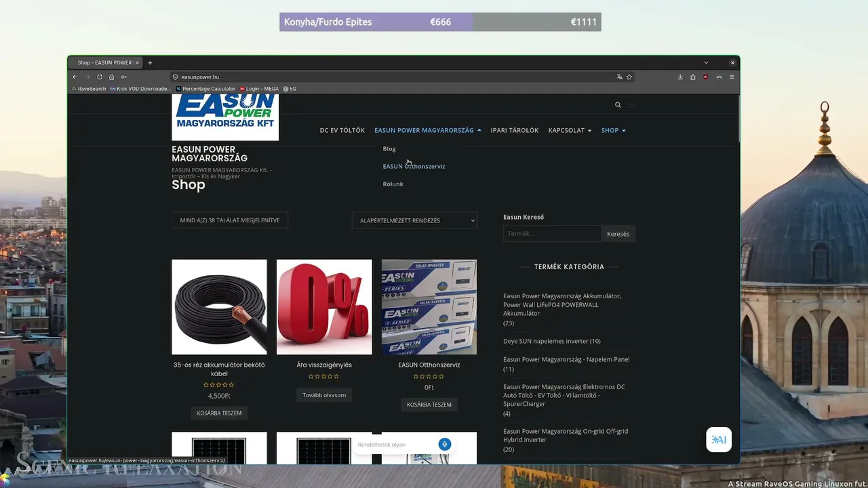The image size is (868, 488).
Task: Expand the EASUN POWER MAGYARORSZÁG nav menu
Action: point(428,130)
